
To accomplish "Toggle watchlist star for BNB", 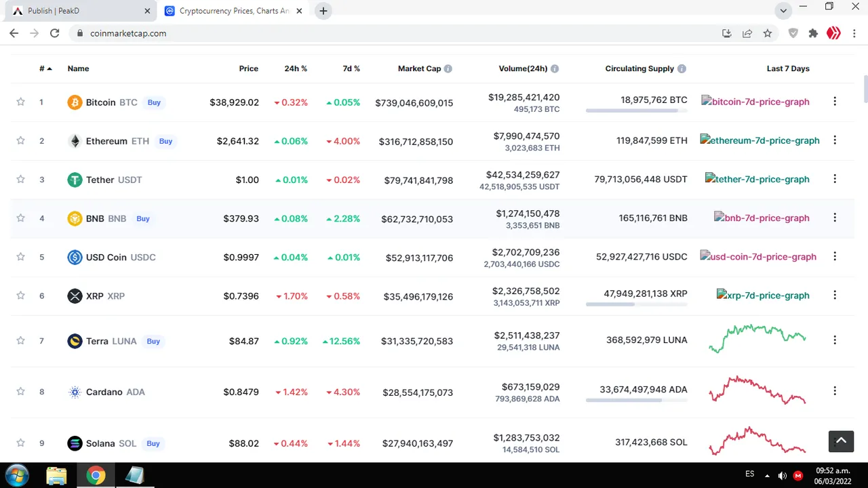I will (x=20, y=218).
